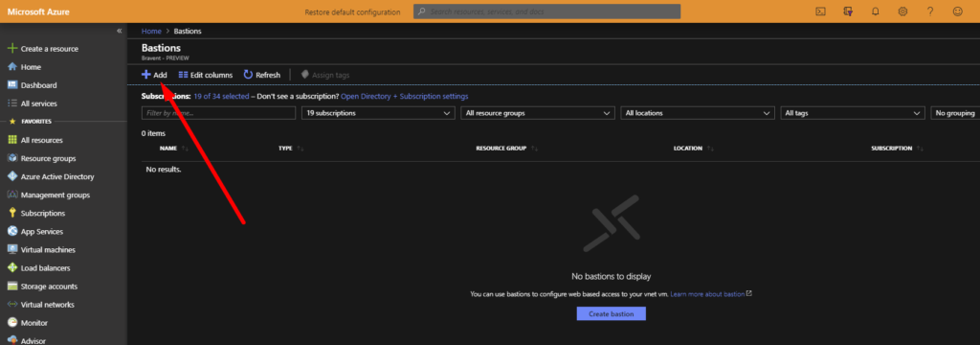This screenshot has width=980, height=345.
Task: Open Cloud Shell from top bar
Action: point(820,11)
